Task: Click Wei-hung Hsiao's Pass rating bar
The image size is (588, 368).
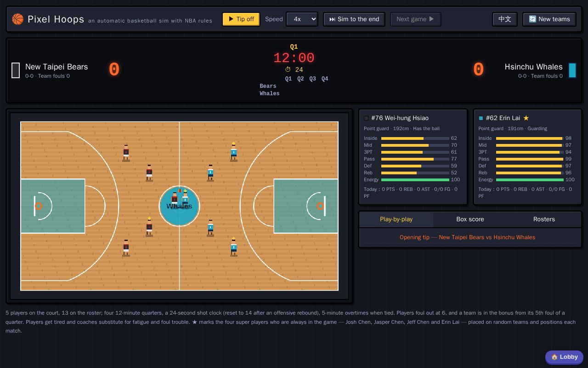Action: click(415, 159)
